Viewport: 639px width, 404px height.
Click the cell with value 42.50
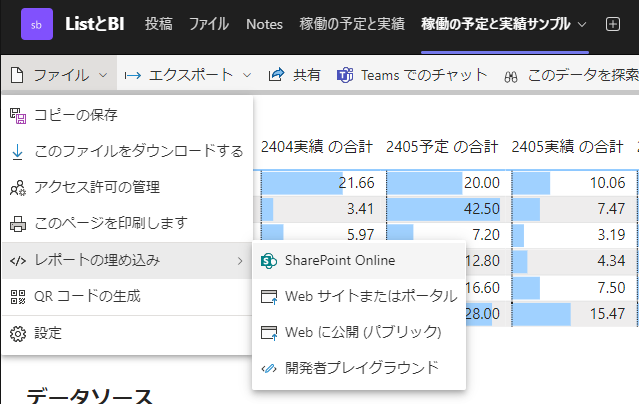(x=447, y=209)
